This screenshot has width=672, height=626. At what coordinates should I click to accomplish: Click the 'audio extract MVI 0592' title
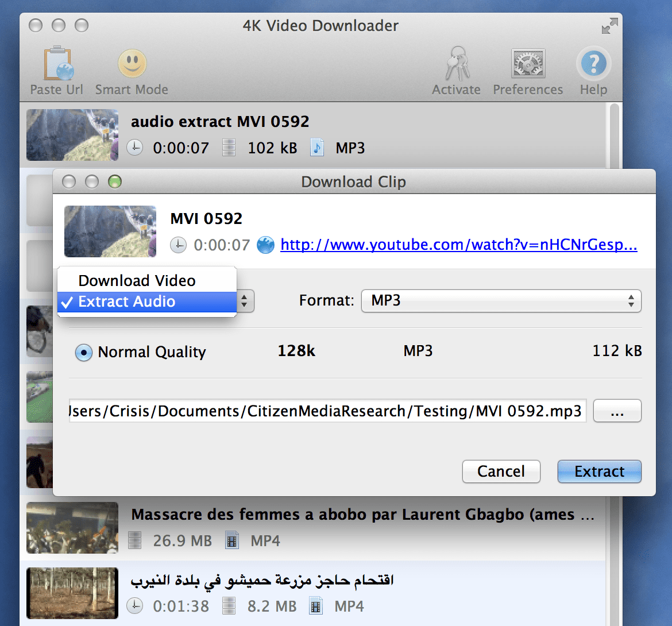click(x=220, y=122)
